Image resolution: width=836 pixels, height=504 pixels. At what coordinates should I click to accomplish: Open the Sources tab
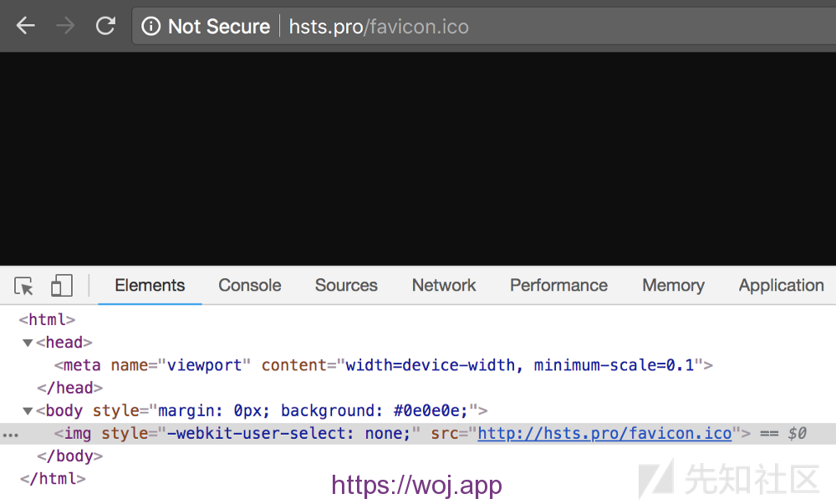[x=346, y=286]
